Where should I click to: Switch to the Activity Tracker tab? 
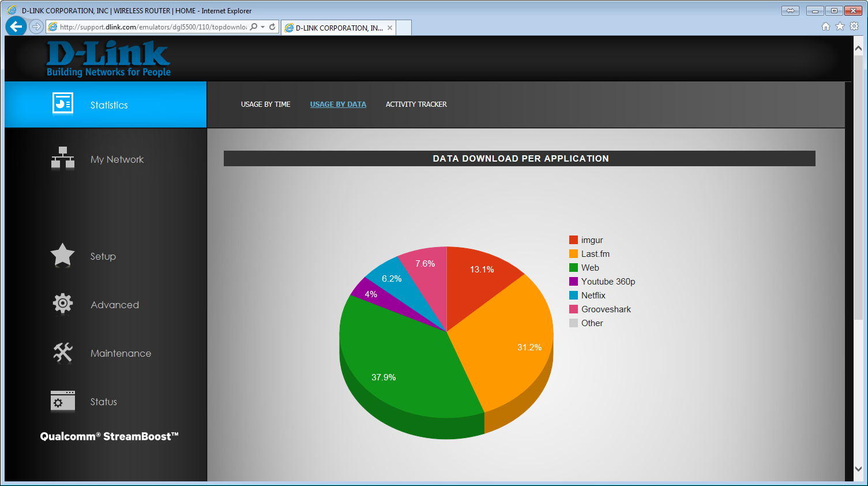[416, 104]
